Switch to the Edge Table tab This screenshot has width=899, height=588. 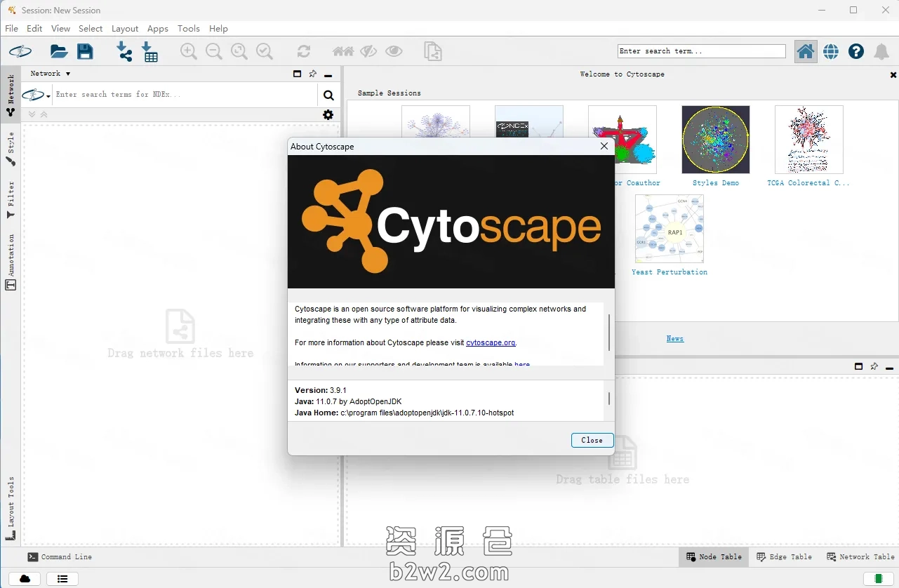(784, 556)
